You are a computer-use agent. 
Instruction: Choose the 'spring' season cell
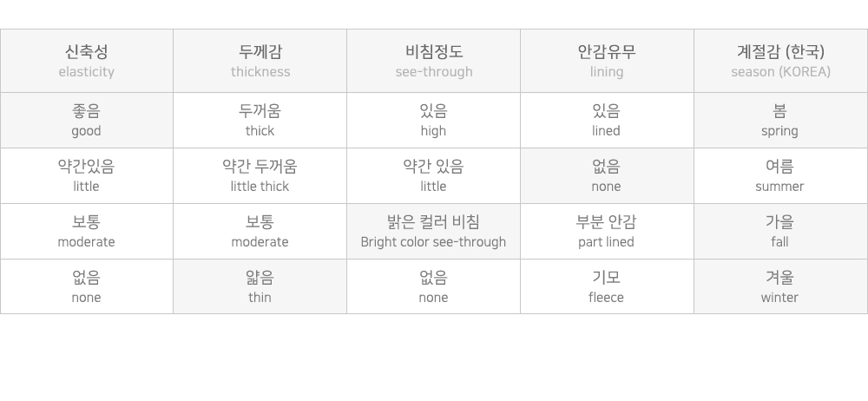click(x=780, y=121)
